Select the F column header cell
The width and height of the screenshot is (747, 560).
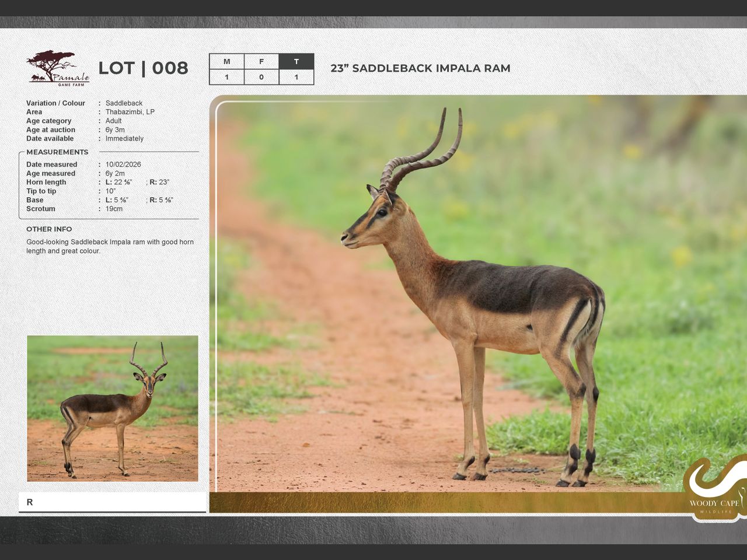click(x=261, y=62)
